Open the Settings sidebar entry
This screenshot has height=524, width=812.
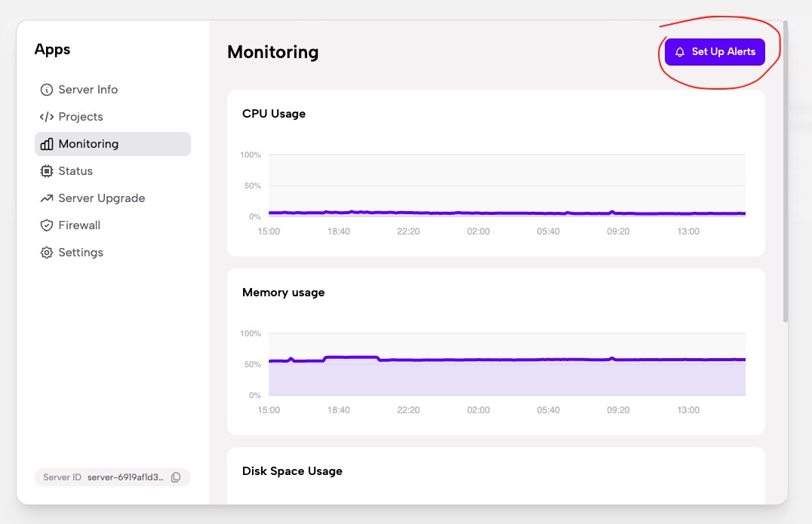pos(80,253)
